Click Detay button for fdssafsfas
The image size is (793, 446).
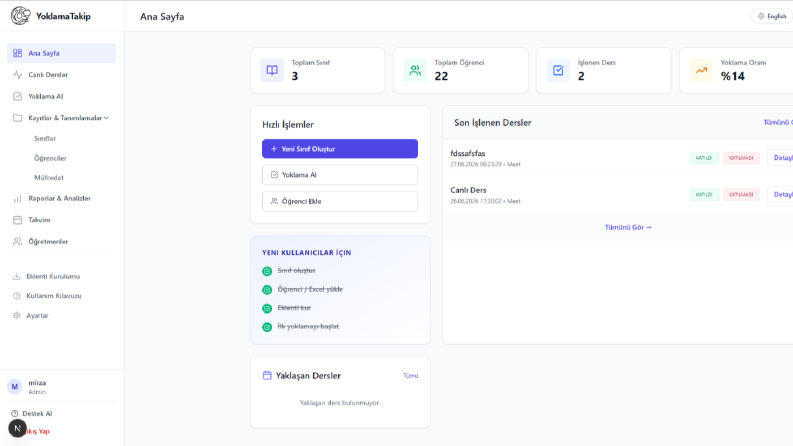coord(780,158)
